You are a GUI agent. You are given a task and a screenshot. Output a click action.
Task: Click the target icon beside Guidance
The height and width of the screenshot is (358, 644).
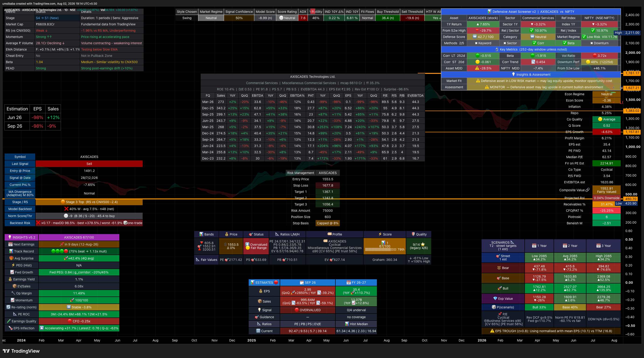(257, 317)
